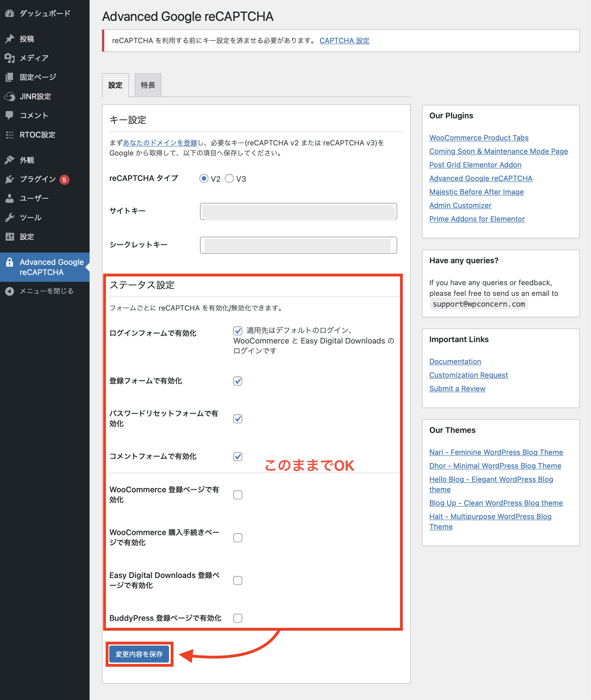Open the 外観 appearance icon

[x=10, y=160]
